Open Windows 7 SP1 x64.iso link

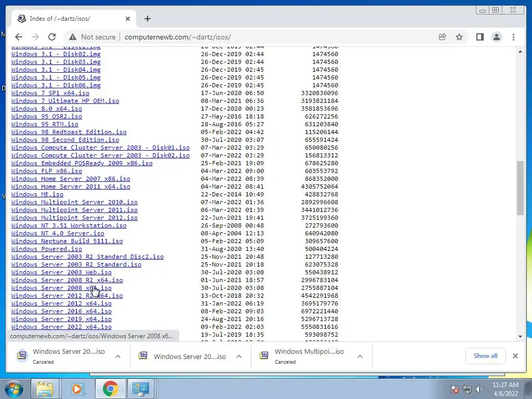pos(50,93)
